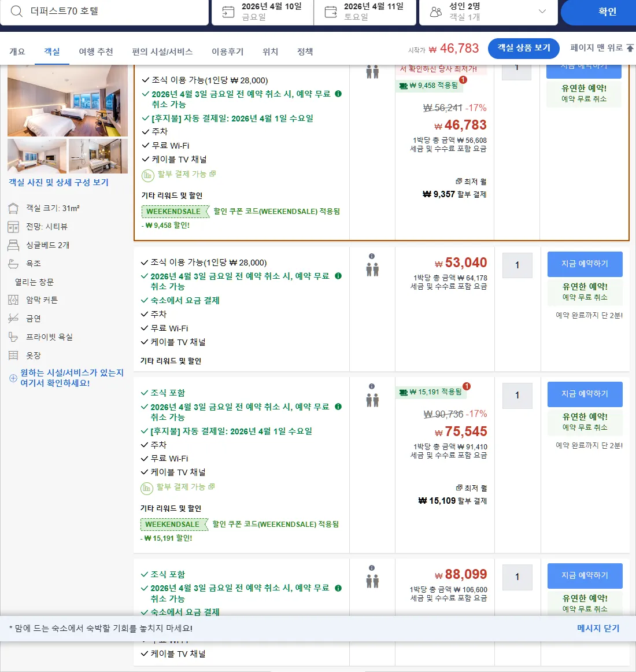636x672 pixels.
Task: Open the 개요 tab
Action: (x=17, y=51)
